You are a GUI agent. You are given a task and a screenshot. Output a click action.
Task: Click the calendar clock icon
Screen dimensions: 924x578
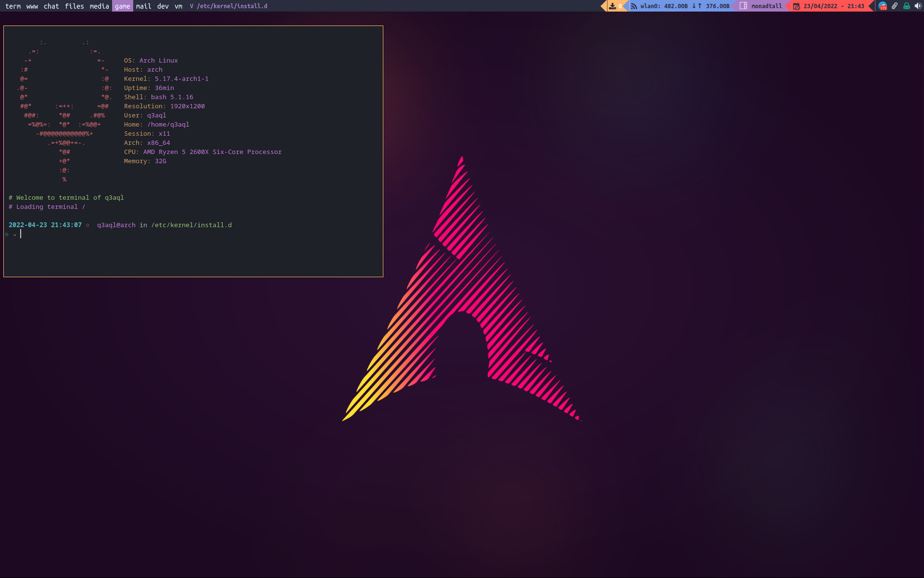797,6
